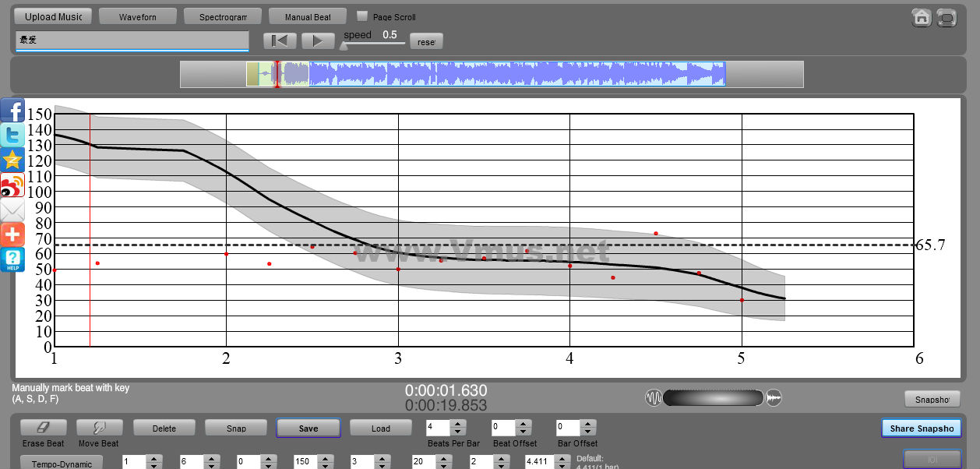Click the Twitter share icon
The height and width of the screenshot is (469, 980).
[x=12, y=136]
